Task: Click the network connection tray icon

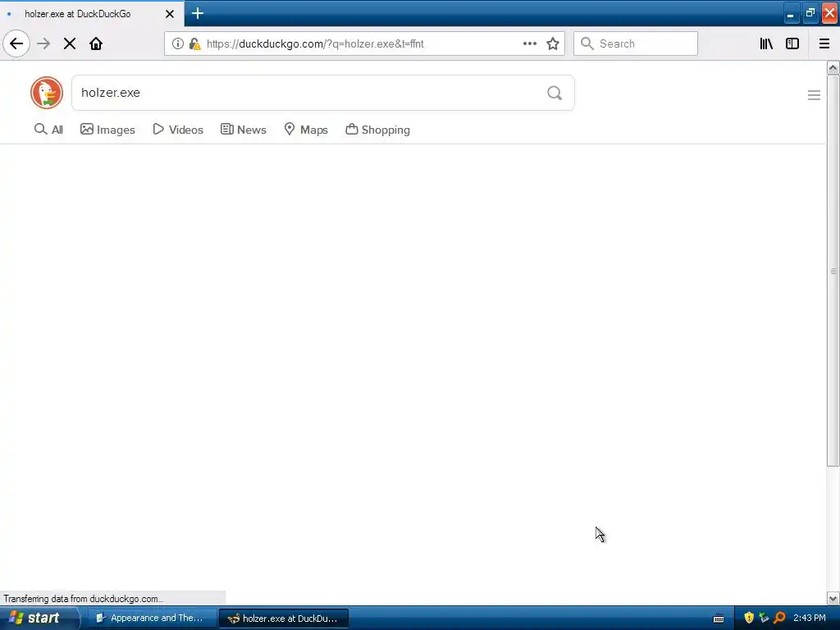Action: (764, 618)
